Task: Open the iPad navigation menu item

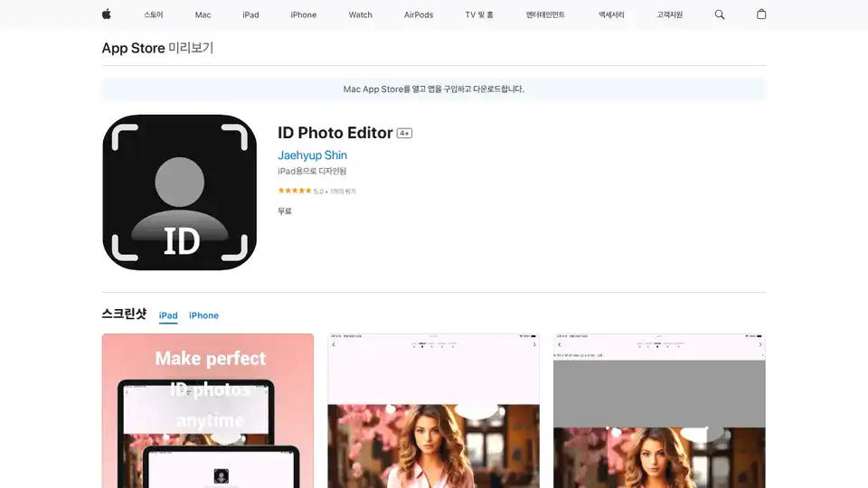Action: (x=250, y=15)
